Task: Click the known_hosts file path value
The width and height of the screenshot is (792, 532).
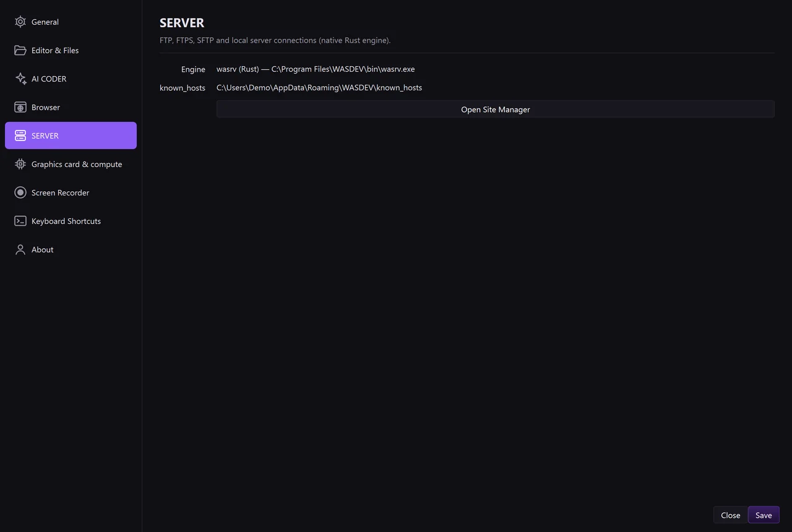Action: tap(319, 87)
